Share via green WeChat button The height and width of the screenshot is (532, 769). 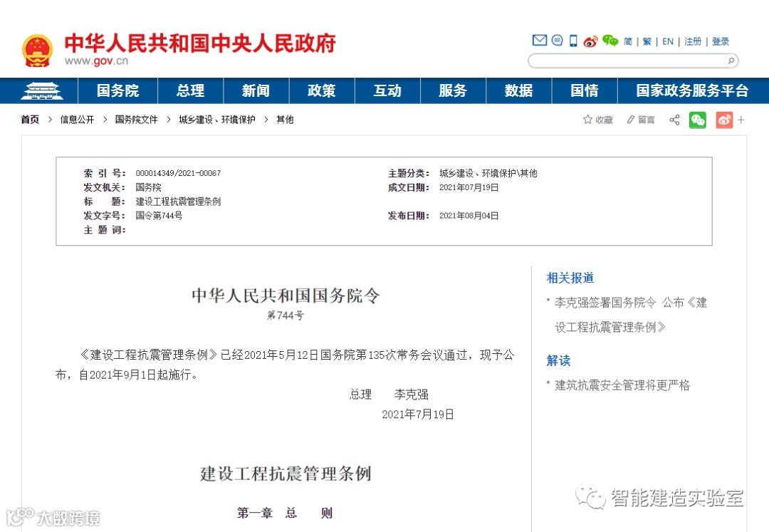pos(697,120)
